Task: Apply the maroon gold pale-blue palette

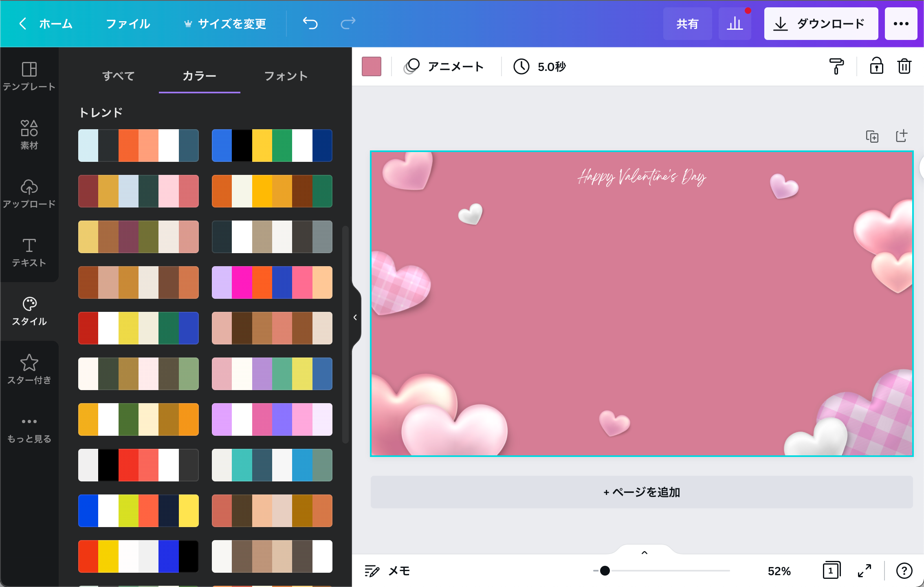Action: coord(139,191)
